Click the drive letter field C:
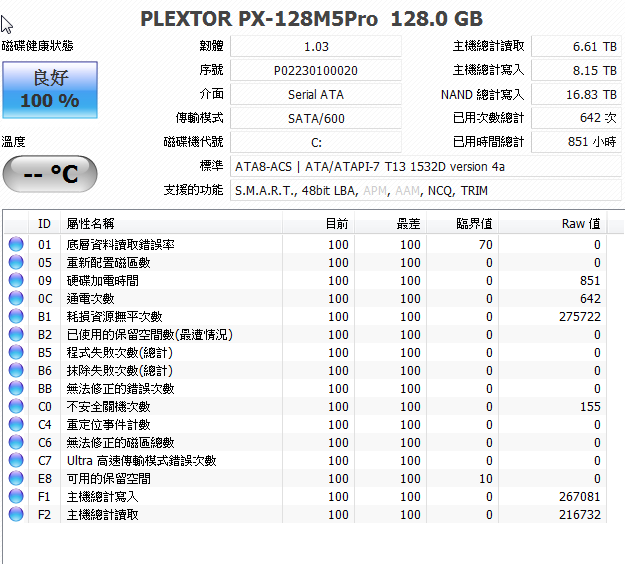The image size is (625, 564). point(316,142)
